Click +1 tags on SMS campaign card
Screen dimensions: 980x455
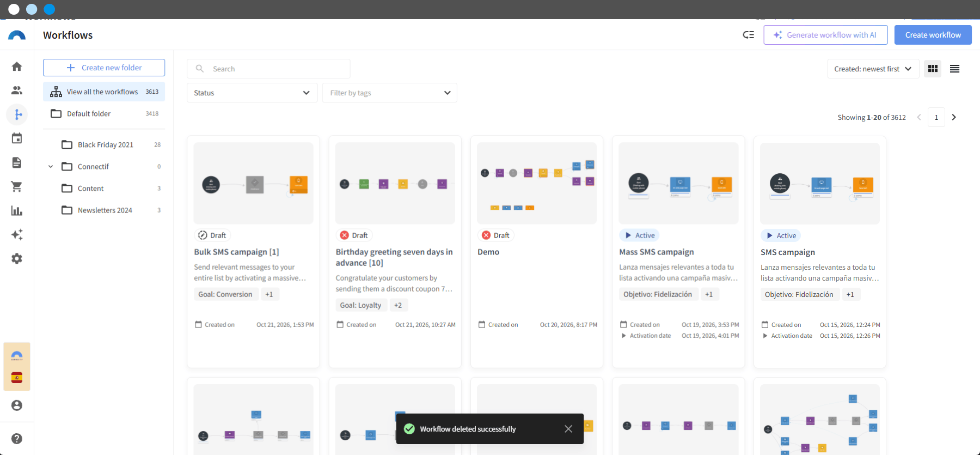[x=850, y=294]
